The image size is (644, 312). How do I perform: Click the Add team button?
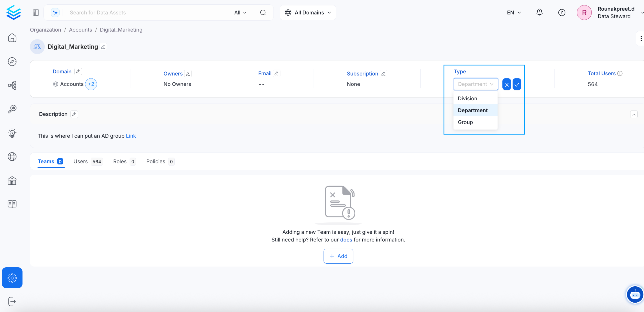pyautogui.click(x=338, y=256)
